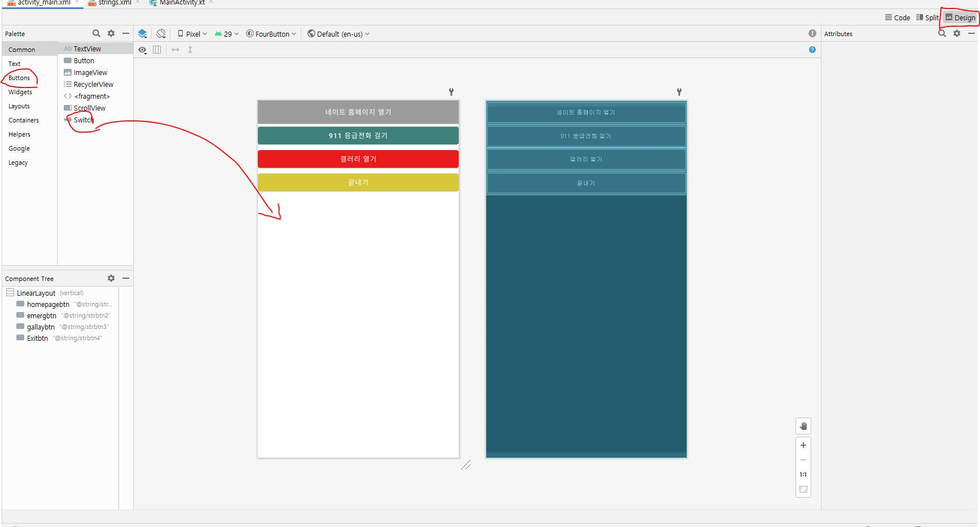980x527 pixels.
Task: Click the green 911 button in design preview
Action: pyautogui.click(x=358, y=135)
